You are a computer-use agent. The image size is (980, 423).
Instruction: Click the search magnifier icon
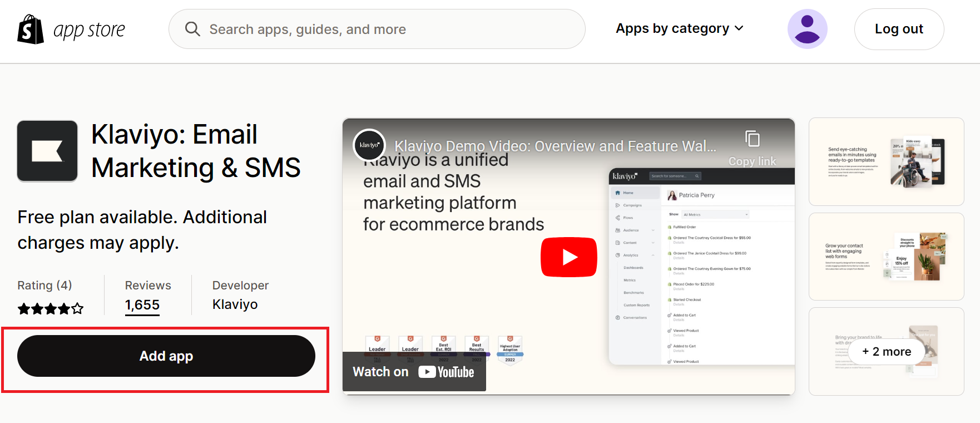[x=192, y=29]
